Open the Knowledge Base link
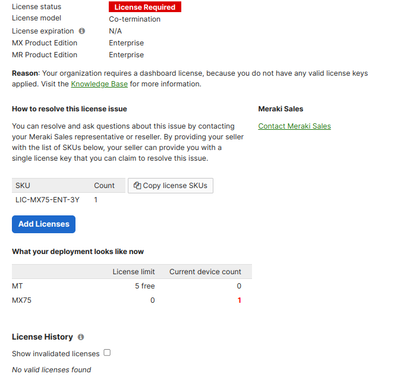400x385 pixels. pos(99,84)
